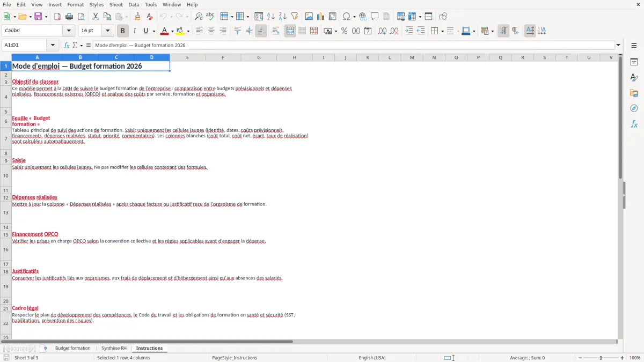Image resolution: width=644 pixels, height=362 pixels.
Task: Expand Name Box dropdown arrow
Action: tap(53, 45)
